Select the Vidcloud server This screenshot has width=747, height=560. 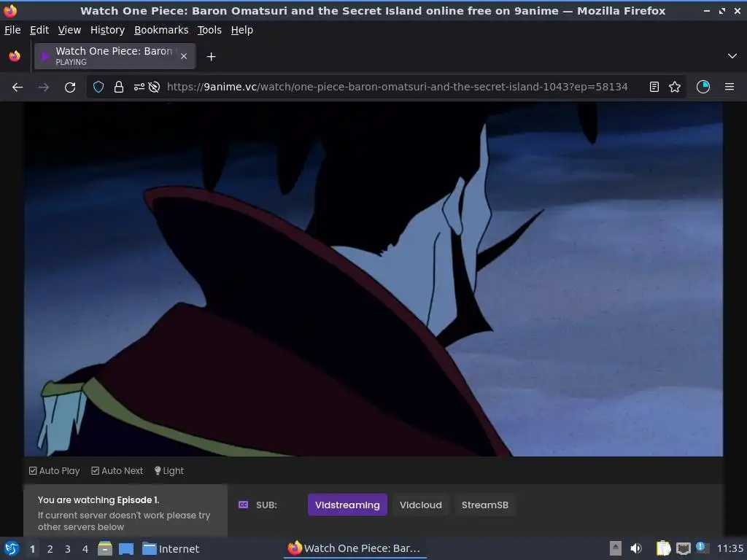tap(421, 505)
